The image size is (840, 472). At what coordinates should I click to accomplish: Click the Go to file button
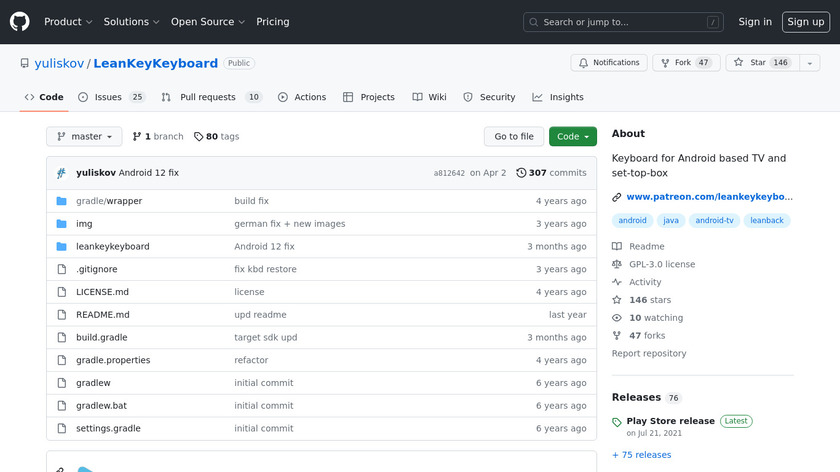click(514, 137)
